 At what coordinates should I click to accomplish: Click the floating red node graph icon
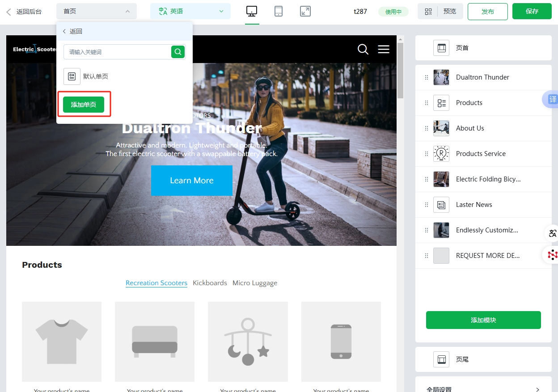pyautogui.click(x=552, y=255)
